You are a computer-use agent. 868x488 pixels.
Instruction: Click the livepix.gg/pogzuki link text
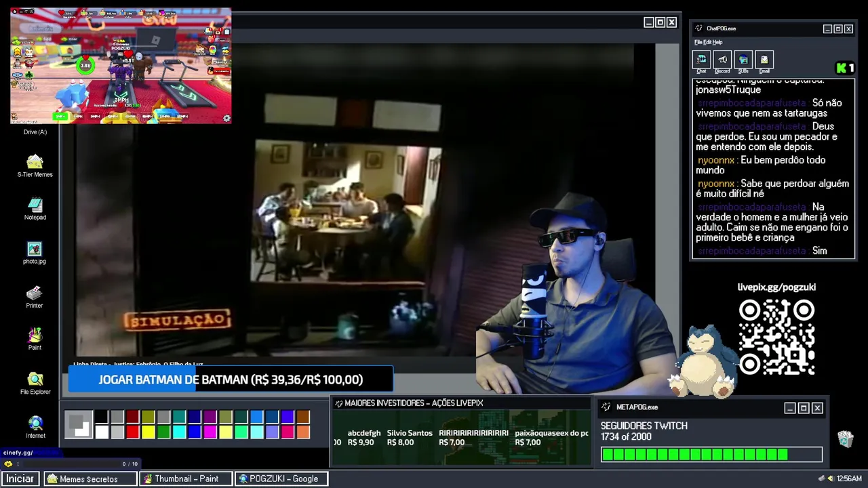coord(776,287)
